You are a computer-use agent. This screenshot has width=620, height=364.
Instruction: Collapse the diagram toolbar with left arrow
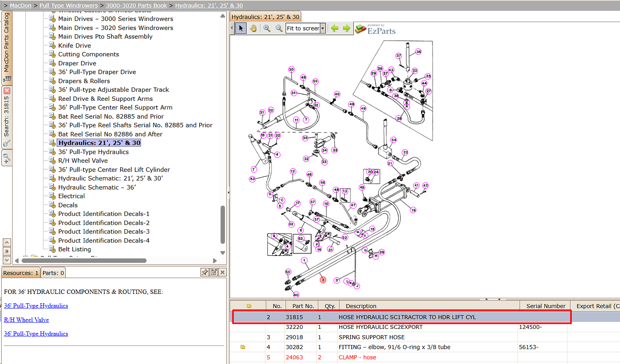(232, 28)
